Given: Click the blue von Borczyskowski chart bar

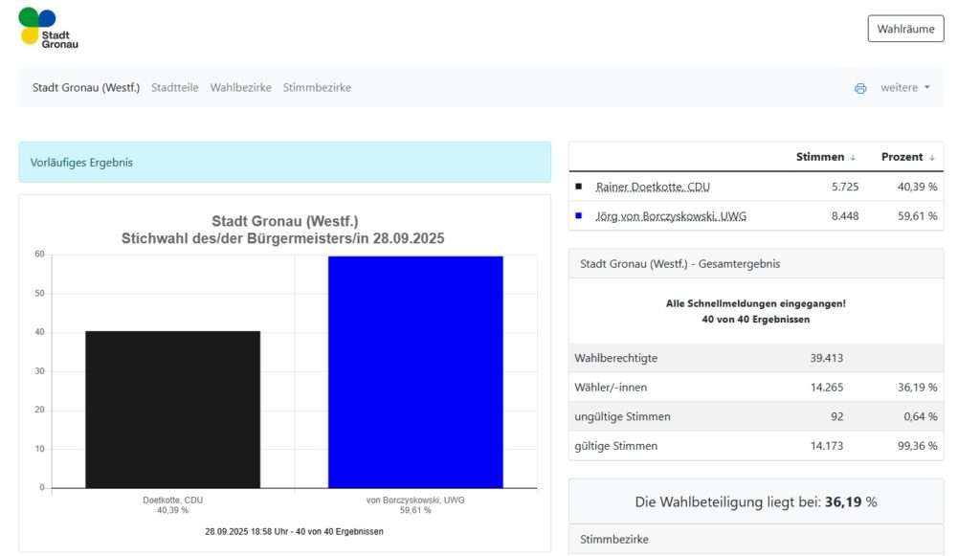Looking at the screenshot, I should 415,371.
